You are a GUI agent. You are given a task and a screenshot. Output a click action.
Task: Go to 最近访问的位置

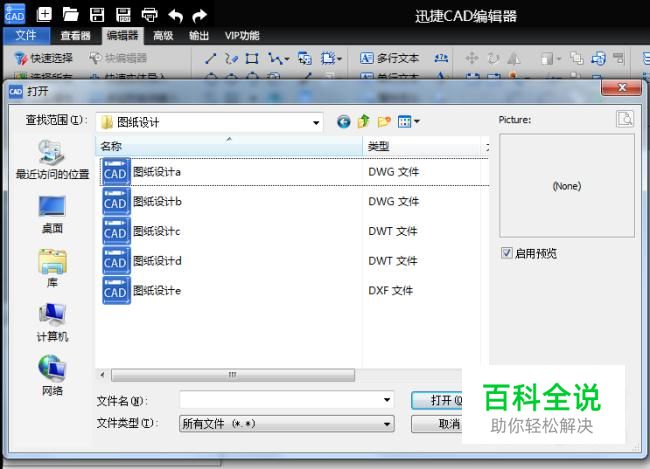[52, 160]
